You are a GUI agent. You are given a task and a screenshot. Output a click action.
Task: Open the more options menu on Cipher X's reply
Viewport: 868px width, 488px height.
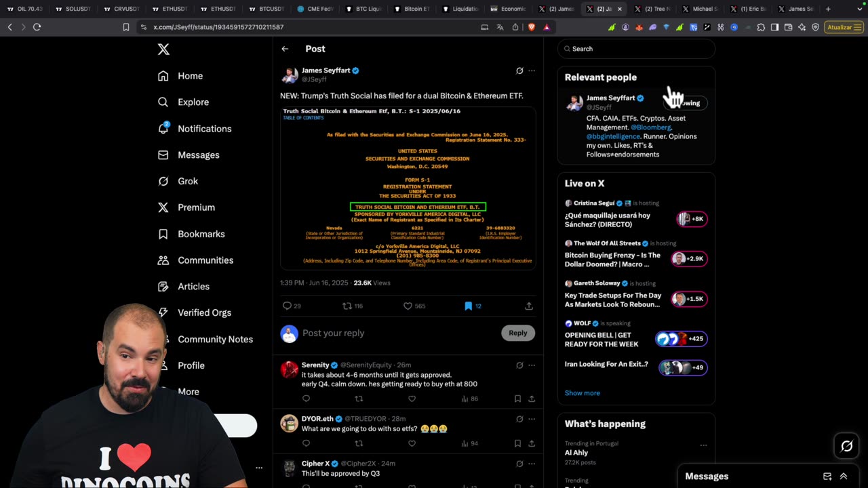click(x=532, y=464)
